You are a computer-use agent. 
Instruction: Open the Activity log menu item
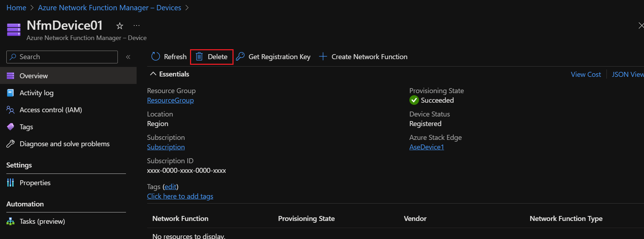pyautogui.click(x=36, y=93)
